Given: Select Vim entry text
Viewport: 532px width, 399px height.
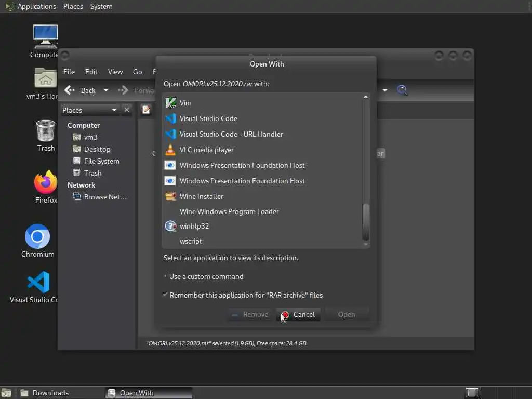Looking at the screenshot, I should (x=185, y=103).
